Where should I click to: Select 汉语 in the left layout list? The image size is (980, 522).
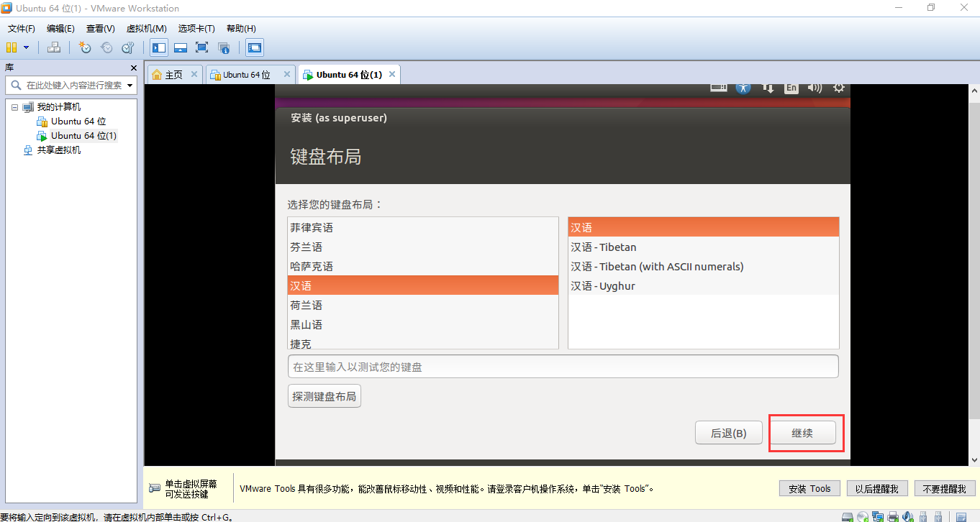tap(423, 285)
